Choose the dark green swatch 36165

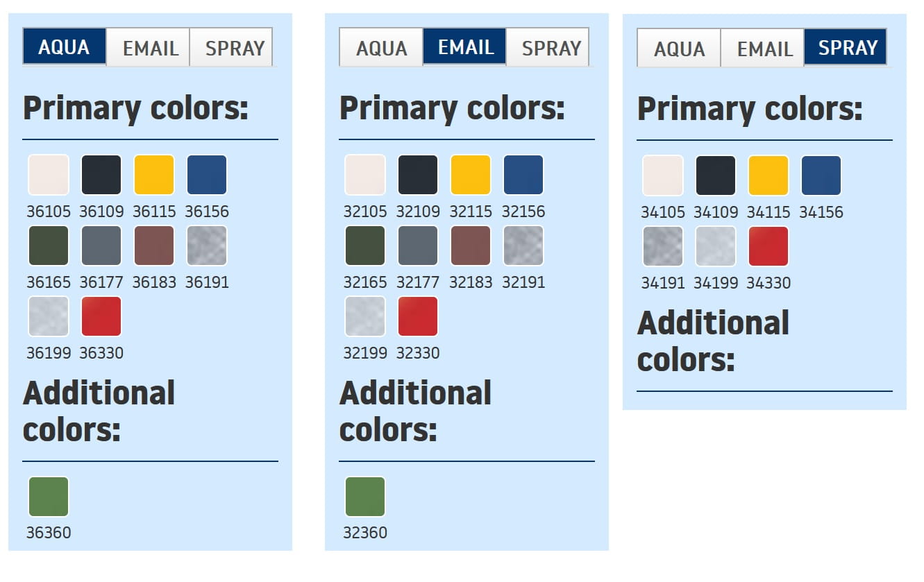pos(49,246)
